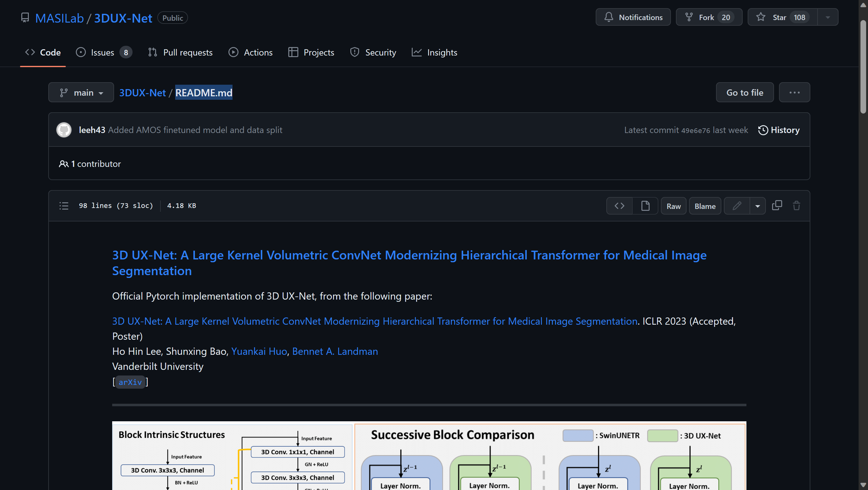Click the delete file trash icon
This screenshot has width=868, height=490.
(x=796, y=206)
